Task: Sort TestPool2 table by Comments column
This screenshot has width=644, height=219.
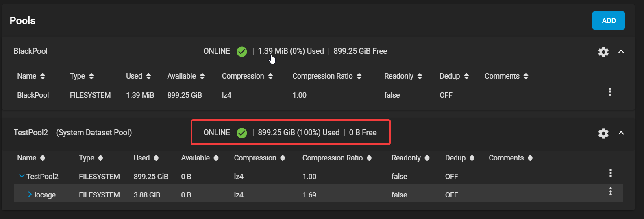Action: pos(511,158)
